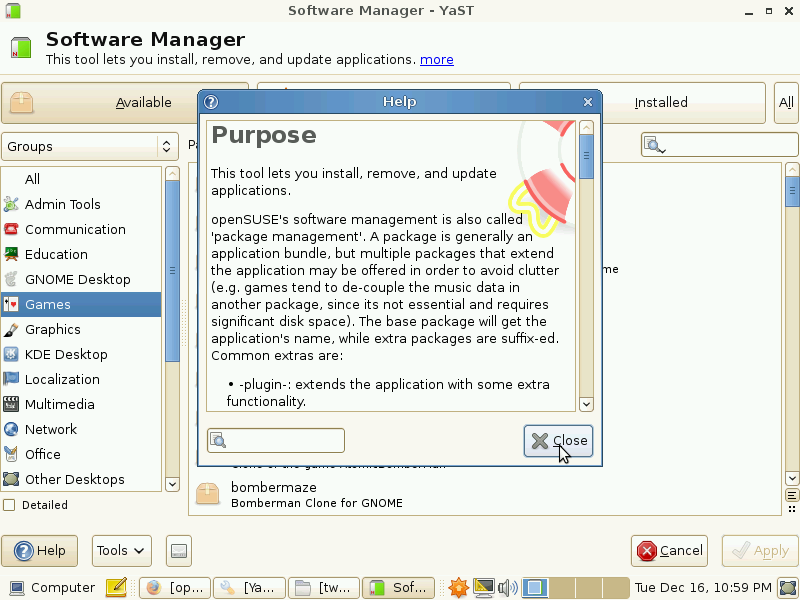This screenshot has height=600, width=800.
Task: Click the GNOME Desktop footprint icon
Action: tap(11, 280)
